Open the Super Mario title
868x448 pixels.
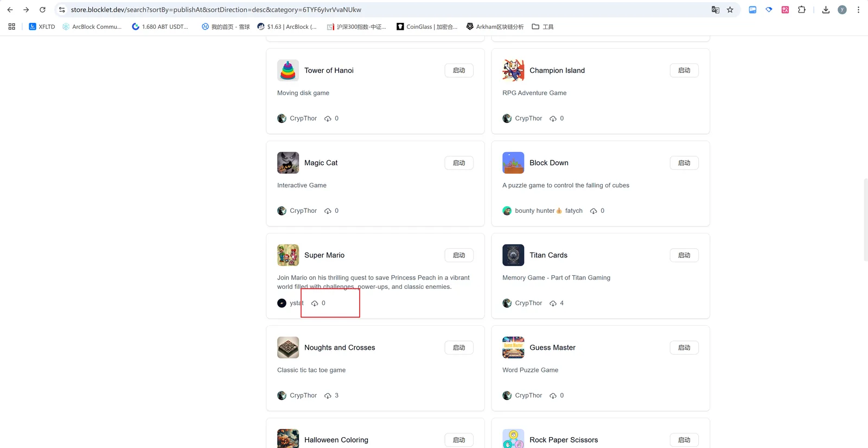click(324, 255)
